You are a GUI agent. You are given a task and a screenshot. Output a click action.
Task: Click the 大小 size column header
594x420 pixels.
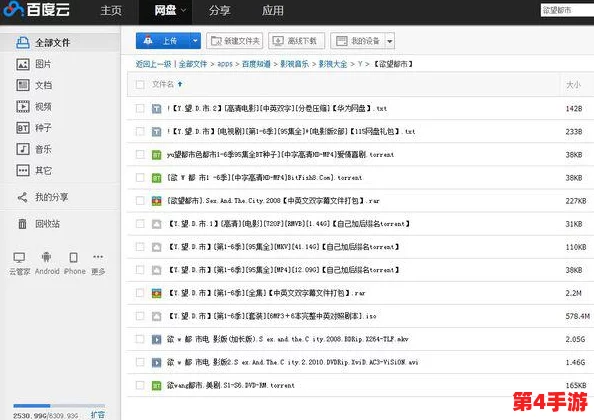pyautogui.click(x=573, y=84)
